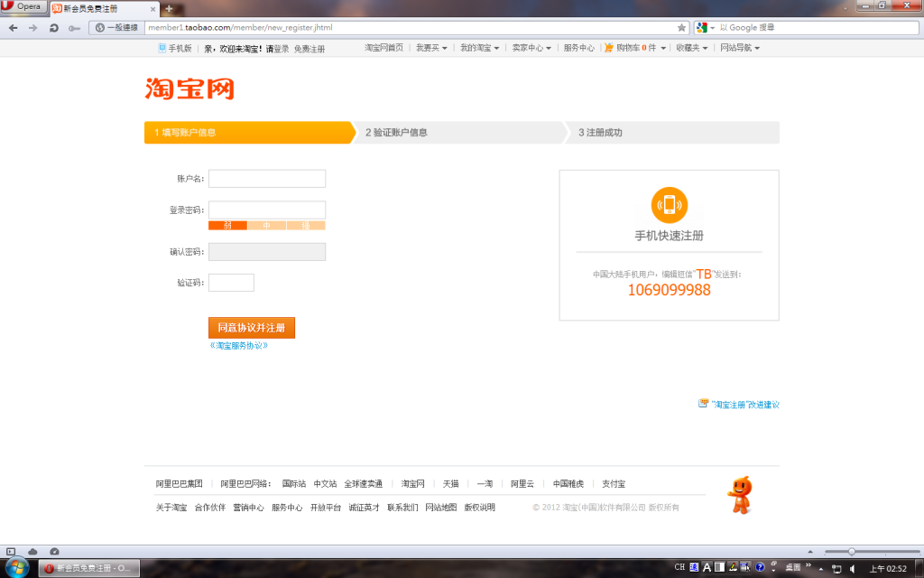Go to 淘宝网首页

tap(383, 48)
